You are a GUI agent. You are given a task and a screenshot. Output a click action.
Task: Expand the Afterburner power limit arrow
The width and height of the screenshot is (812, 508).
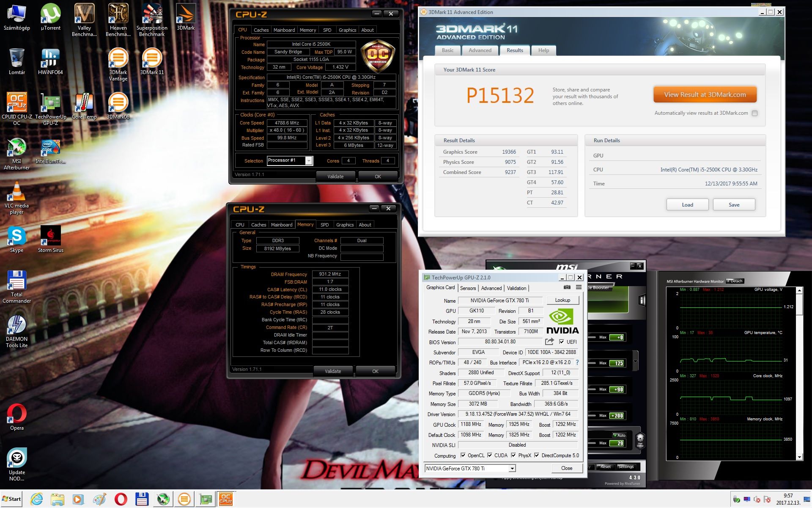pyautogui.click(x=635, y=362)
